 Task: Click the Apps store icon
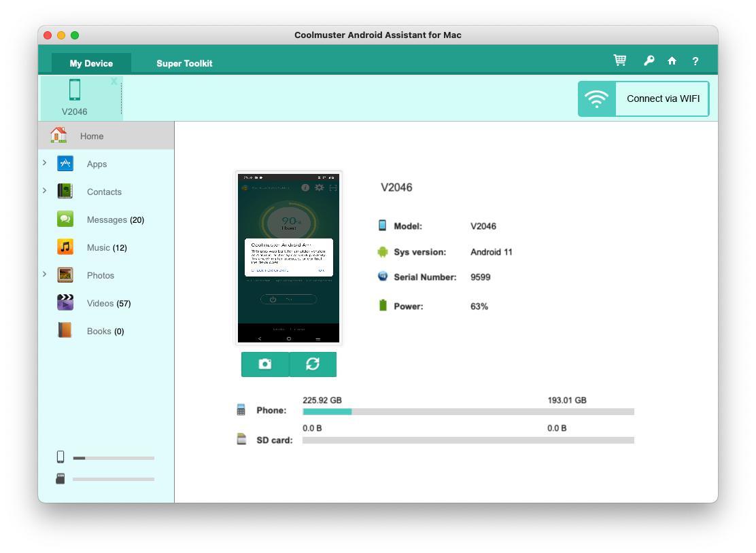pyautogui.click(x=65, y=164)
